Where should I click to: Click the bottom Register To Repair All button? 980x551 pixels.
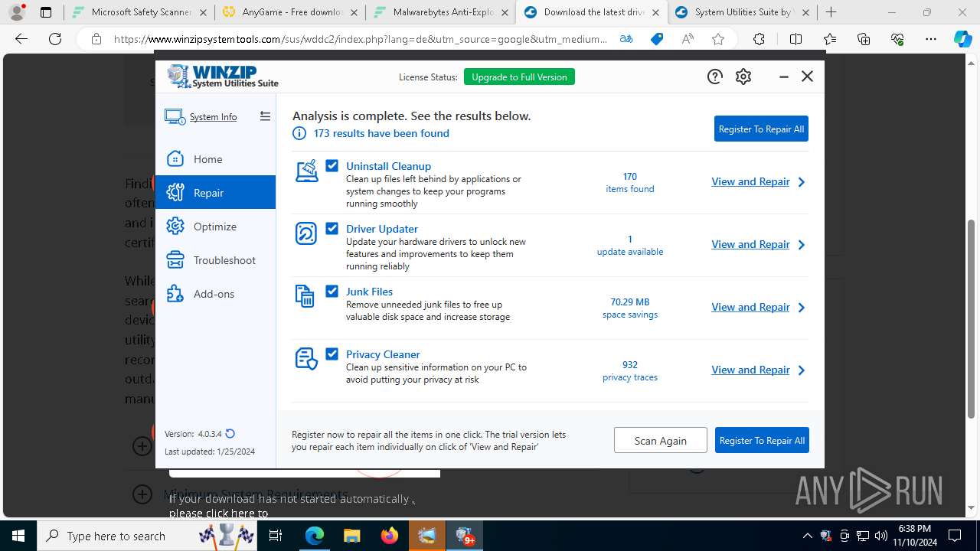pyautogui.click(x=762, y=440)
